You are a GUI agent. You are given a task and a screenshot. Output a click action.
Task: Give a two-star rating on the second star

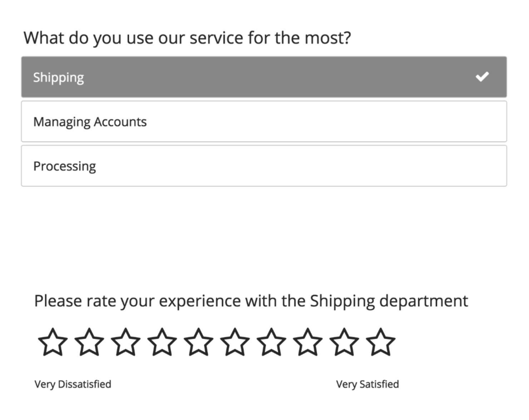click(89, 343)
